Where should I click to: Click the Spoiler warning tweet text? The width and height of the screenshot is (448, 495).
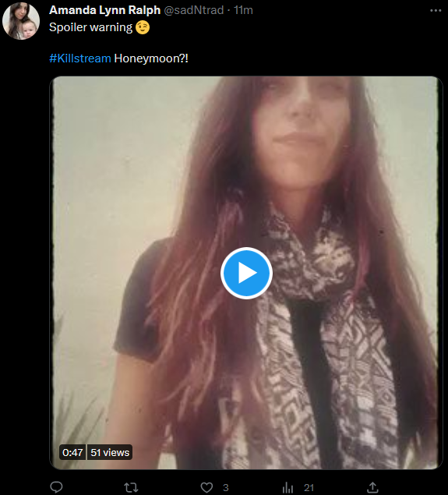[x=91, y=27]
